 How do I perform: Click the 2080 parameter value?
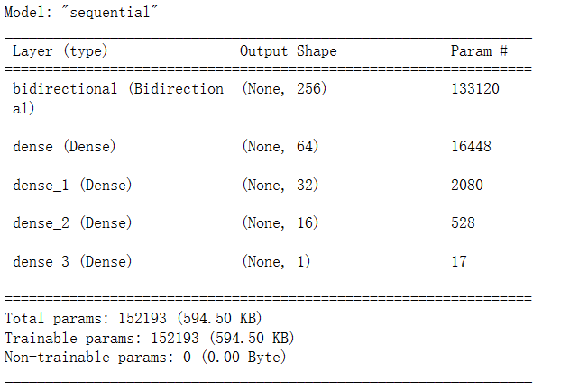point(467,185)
